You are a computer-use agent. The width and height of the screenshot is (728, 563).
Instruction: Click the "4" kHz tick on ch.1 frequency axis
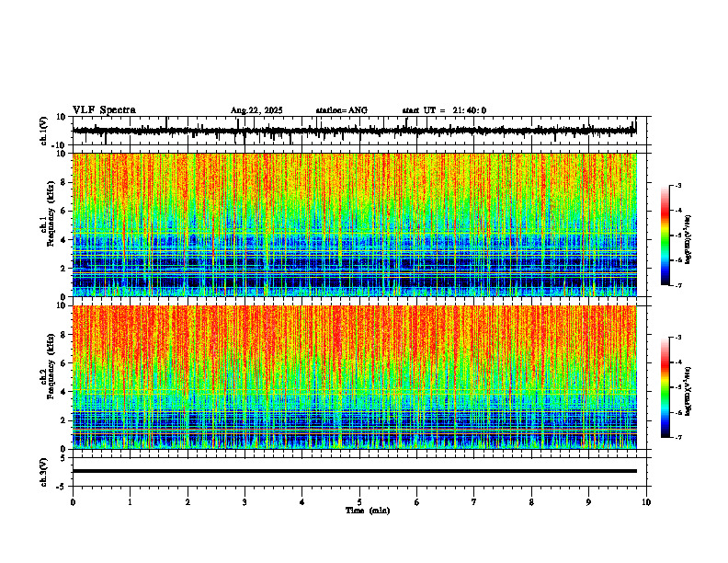pyautogui.click(x=64, y=240)
